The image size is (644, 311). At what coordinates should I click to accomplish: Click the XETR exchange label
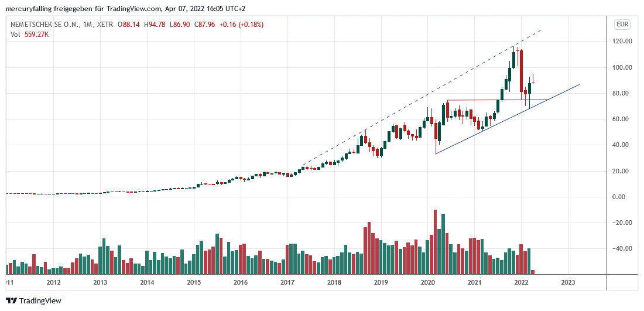click(x=105, y=25)
